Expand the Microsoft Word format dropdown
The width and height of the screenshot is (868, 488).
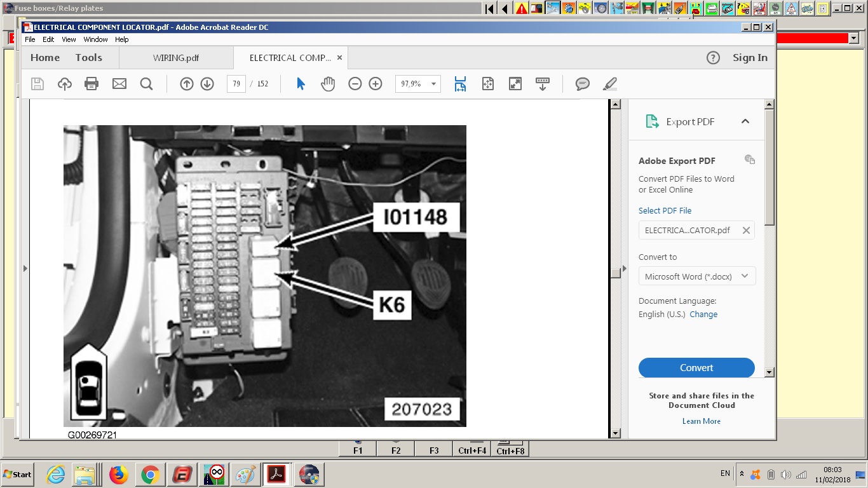pos(744,276)
